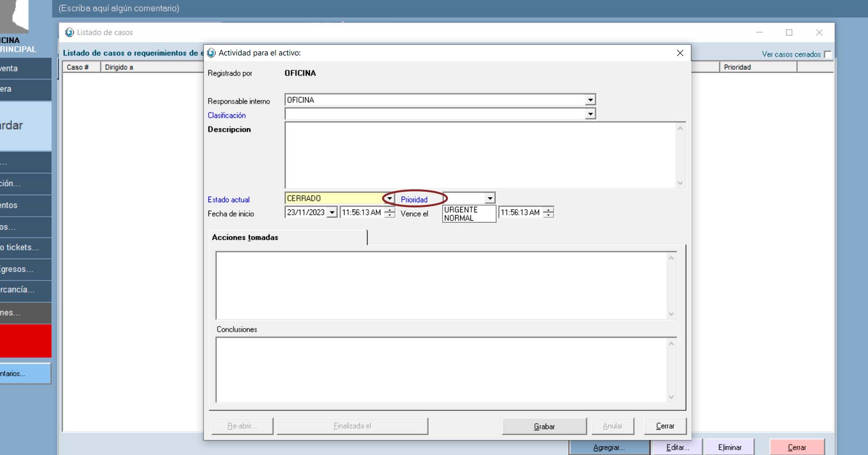Adjust the Vence el time spinner
The width and height of the screenshot is (868, 455).
click(x=548, y=212)
